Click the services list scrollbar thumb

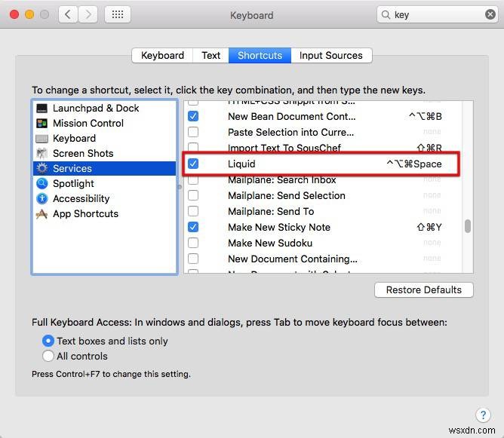point(468,226)
